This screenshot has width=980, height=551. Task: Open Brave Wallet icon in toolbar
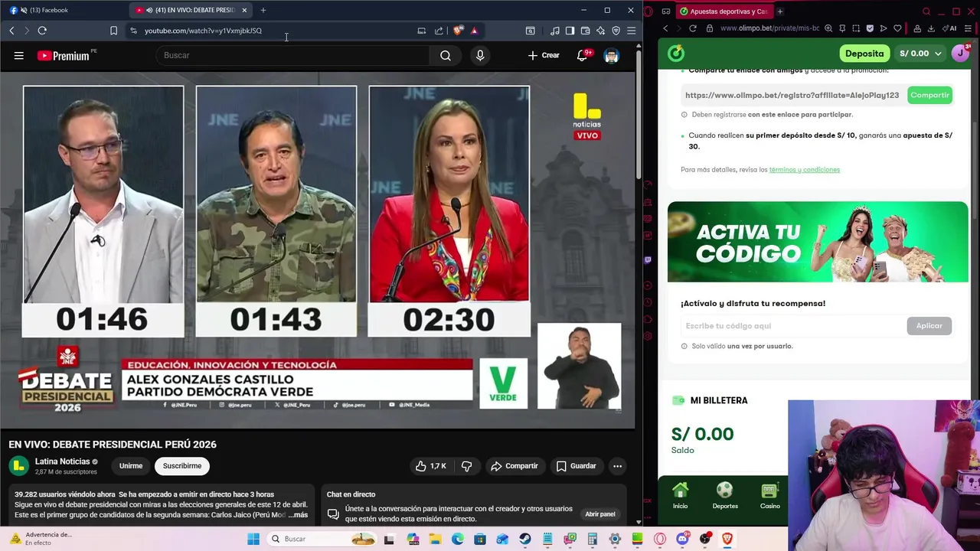click(585, 31)
